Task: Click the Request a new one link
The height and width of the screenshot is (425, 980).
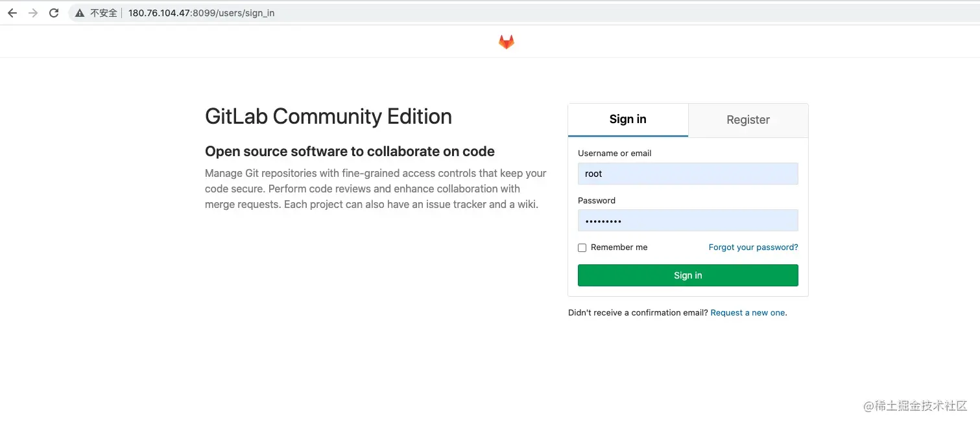Action: (x=748, y=313)
